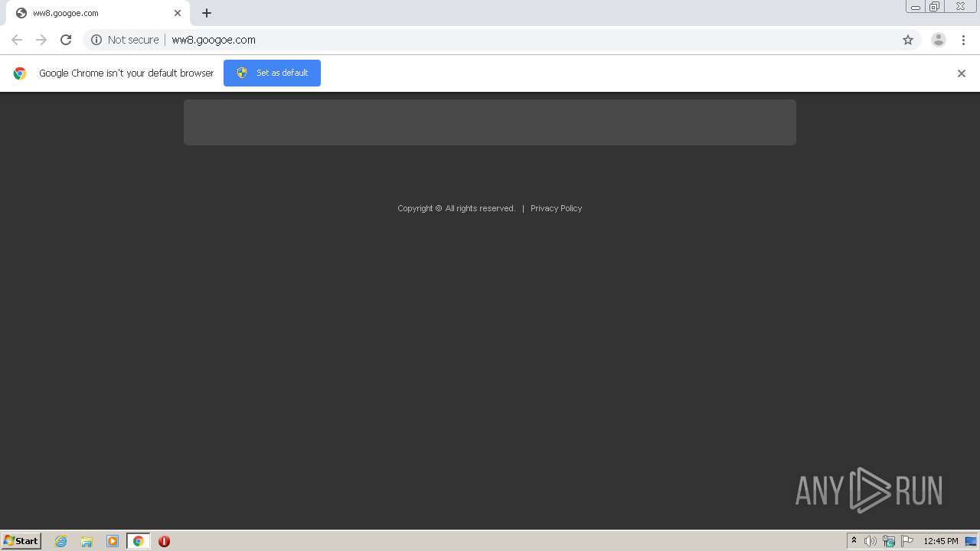
Task: Open the Chrome three-dot menu
Action: tap(963, 40)
